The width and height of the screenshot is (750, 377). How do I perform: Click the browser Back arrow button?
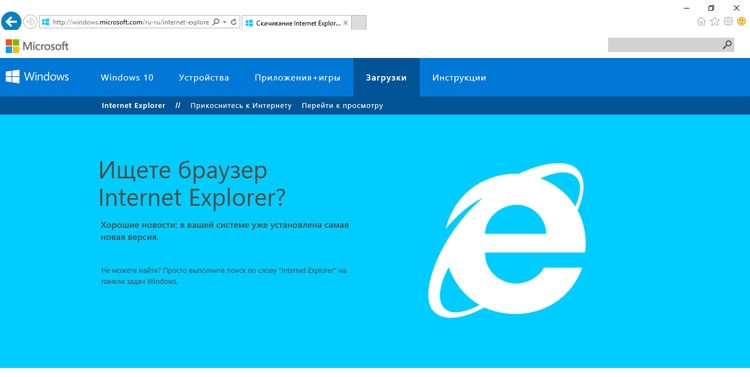[x=11, y=22]
